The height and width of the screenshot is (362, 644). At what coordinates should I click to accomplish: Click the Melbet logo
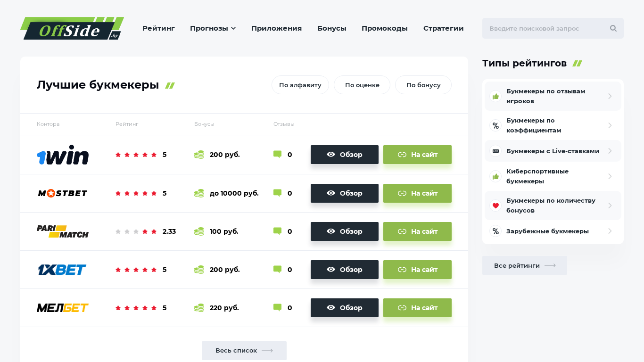63,308
